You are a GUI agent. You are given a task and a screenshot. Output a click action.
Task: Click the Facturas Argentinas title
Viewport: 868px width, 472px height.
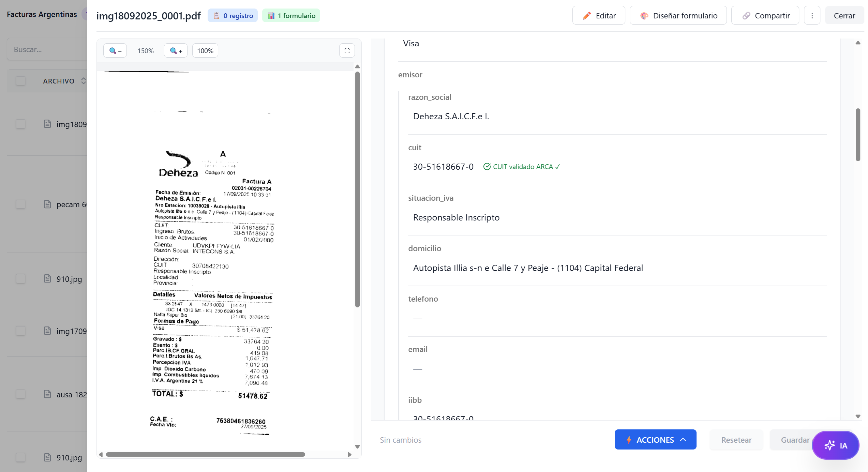point(42,14)
